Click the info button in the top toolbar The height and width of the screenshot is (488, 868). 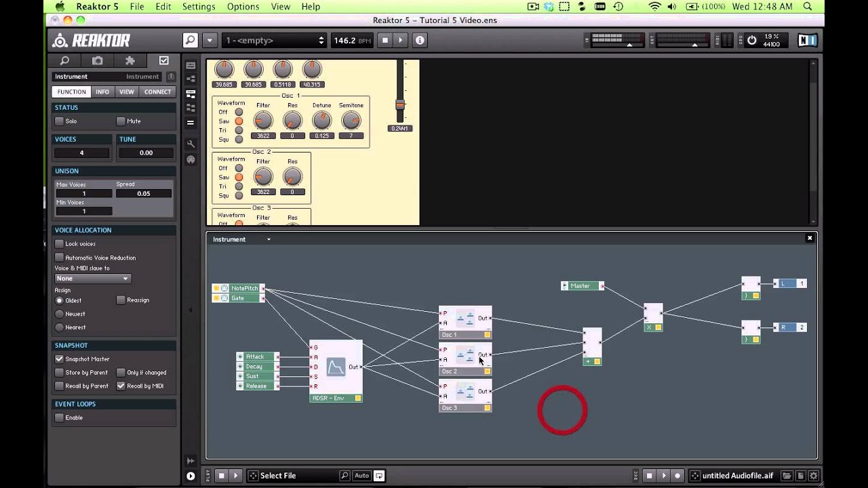click(420, 40)
